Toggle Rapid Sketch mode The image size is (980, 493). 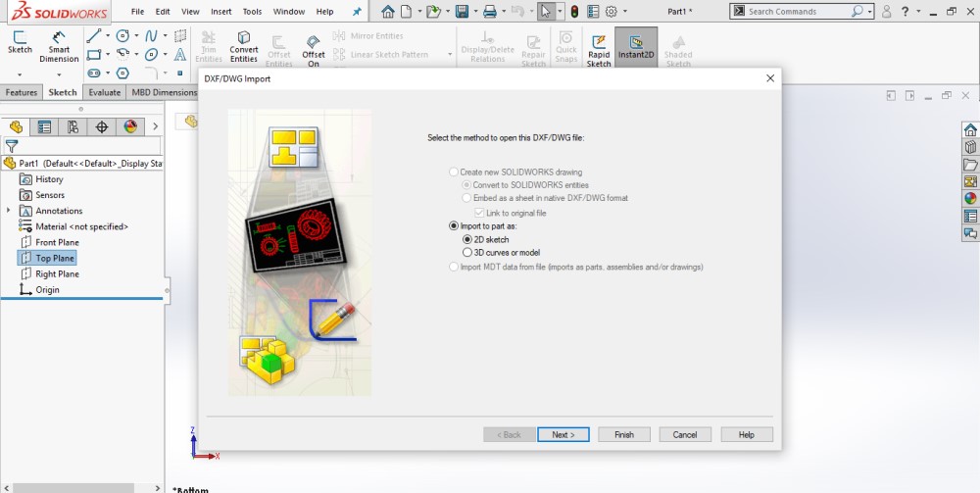pos(599,49)
